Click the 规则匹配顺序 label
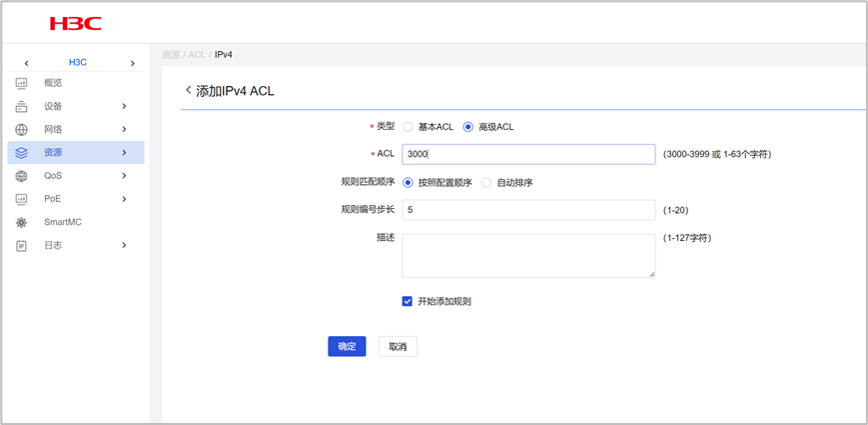Viewport: 868px width, 425px height. point(368,182)
